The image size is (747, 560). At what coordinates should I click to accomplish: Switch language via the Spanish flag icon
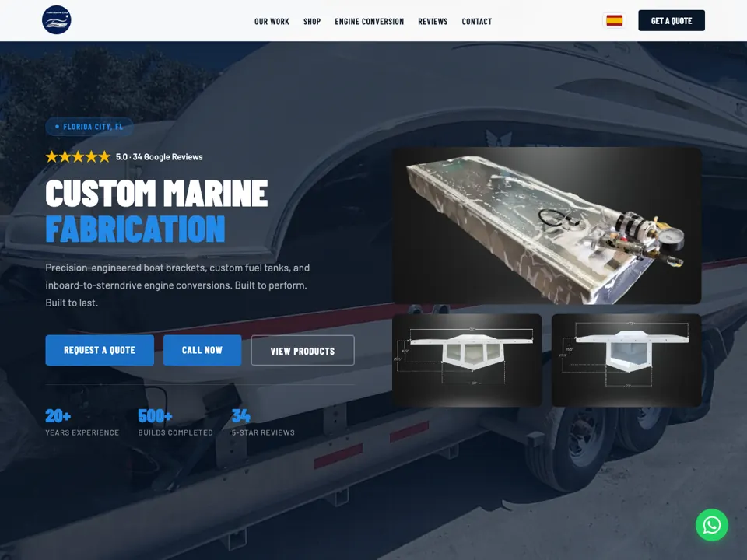pyautogui.click(x=614, y=20)
